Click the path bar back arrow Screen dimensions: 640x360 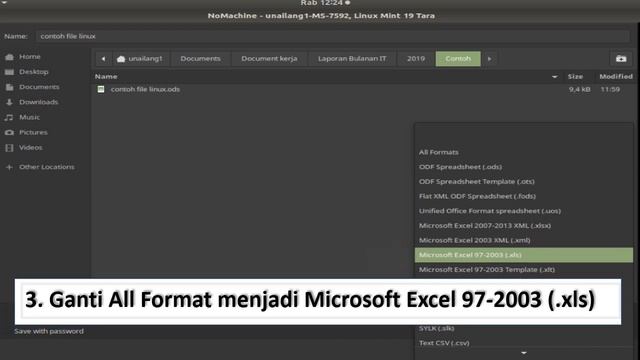[x=103, y=59]
